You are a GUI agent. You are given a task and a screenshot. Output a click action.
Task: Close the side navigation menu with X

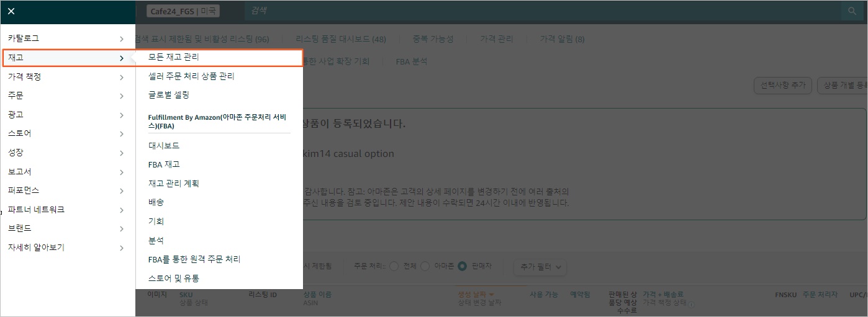point(11,11)
